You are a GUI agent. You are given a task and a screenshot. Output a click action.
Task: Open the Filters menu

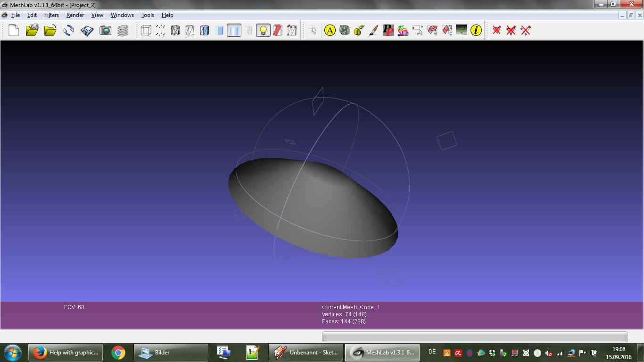click(51, 15)
